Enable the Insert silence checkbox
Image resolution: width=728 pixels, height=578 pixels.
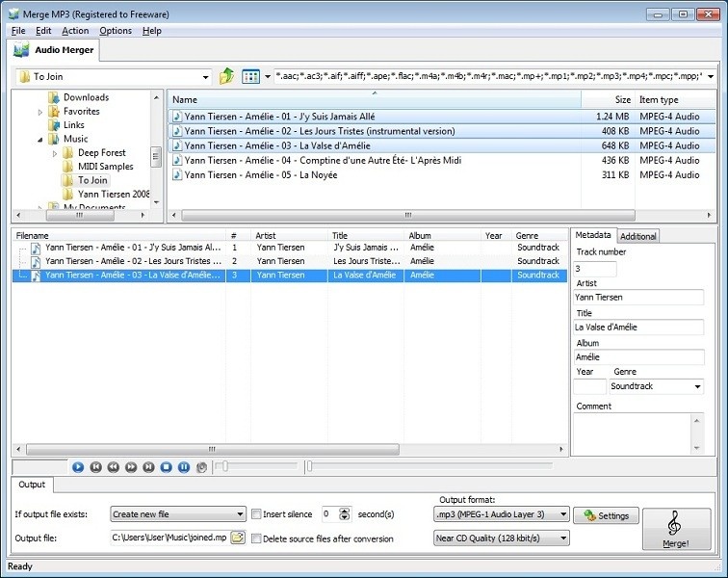point(256,514)
